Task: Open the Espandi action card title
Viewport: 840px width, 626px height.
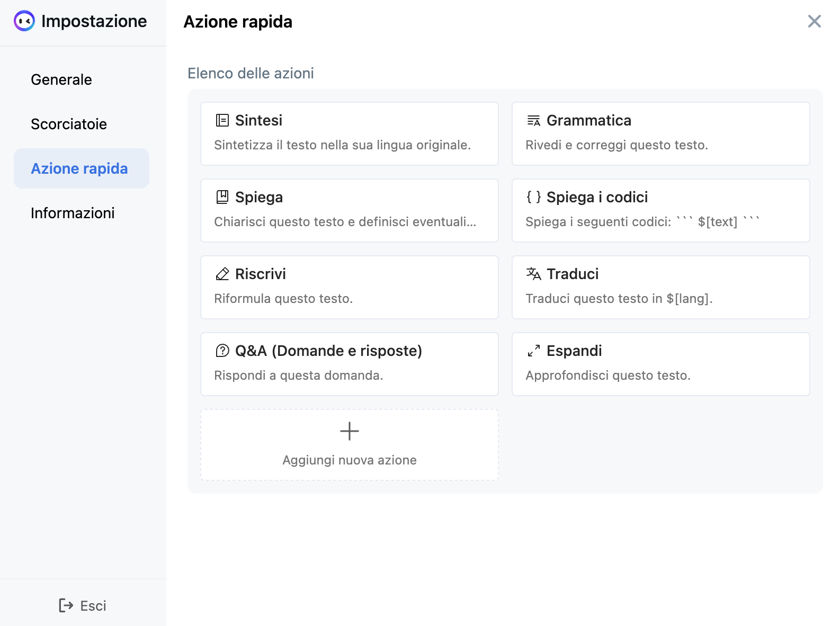Action: coord(574,351)
